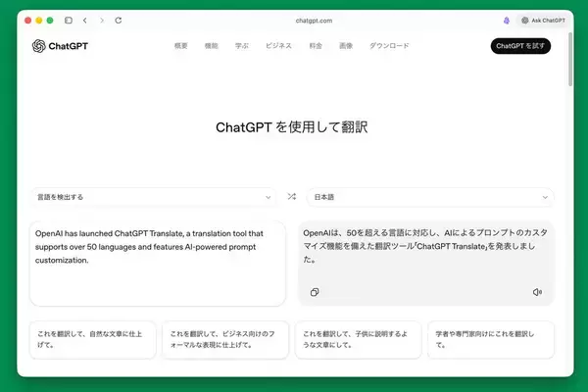Select the 自然な文章に仕上げて prompt card

click(93, 339)
